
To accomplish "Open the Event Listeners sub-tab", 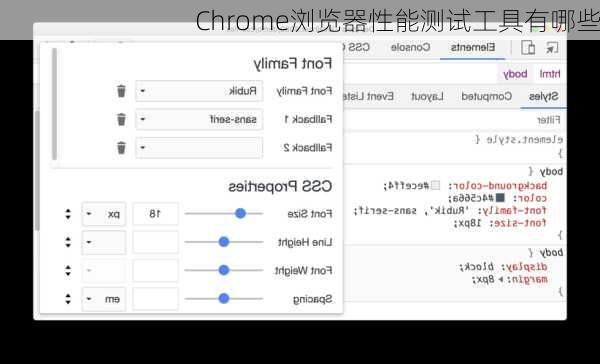I will point(368,96).
